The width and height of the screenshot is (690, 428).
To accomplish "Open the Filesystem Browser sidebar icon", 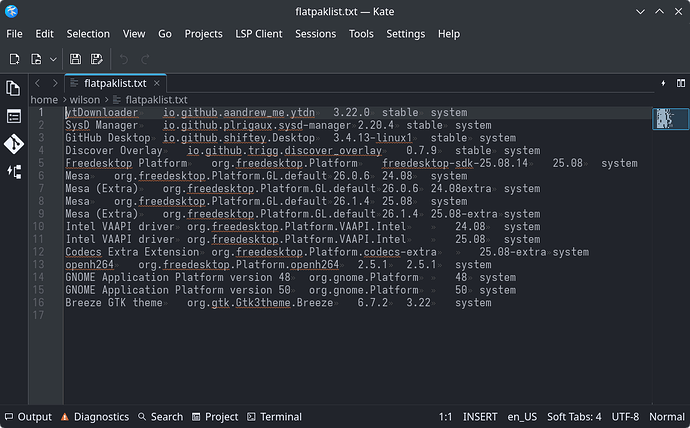I will point(14,116).
